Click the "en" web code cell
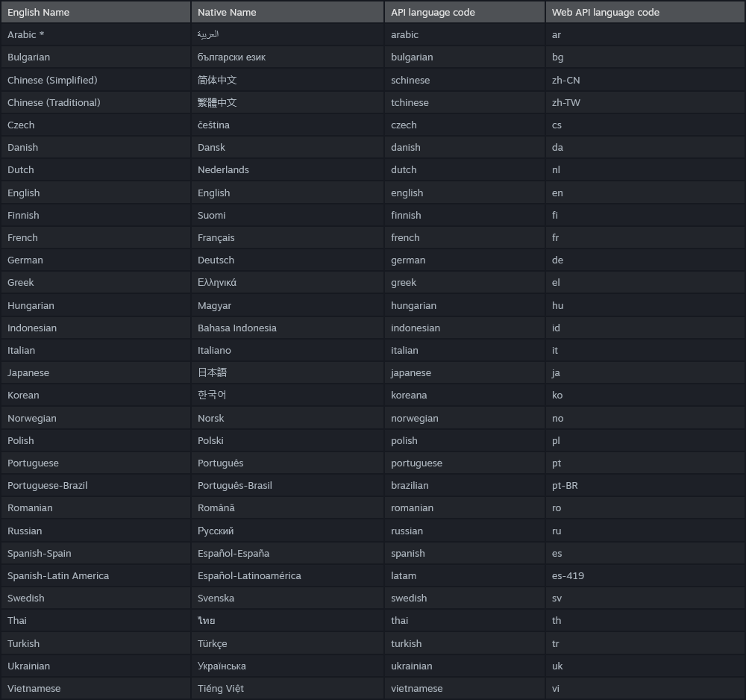The width and height of the screenshot is (746, 700). point(645,193)
